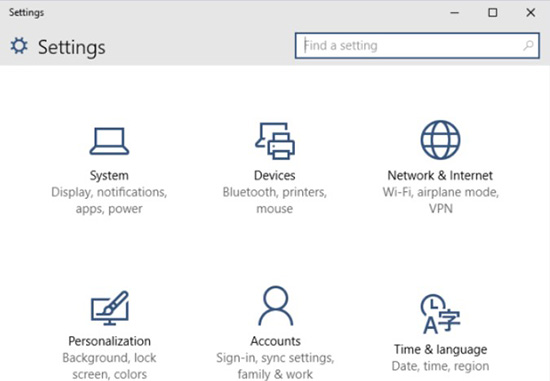Open the Time & language clock icon

pos(440,314)
